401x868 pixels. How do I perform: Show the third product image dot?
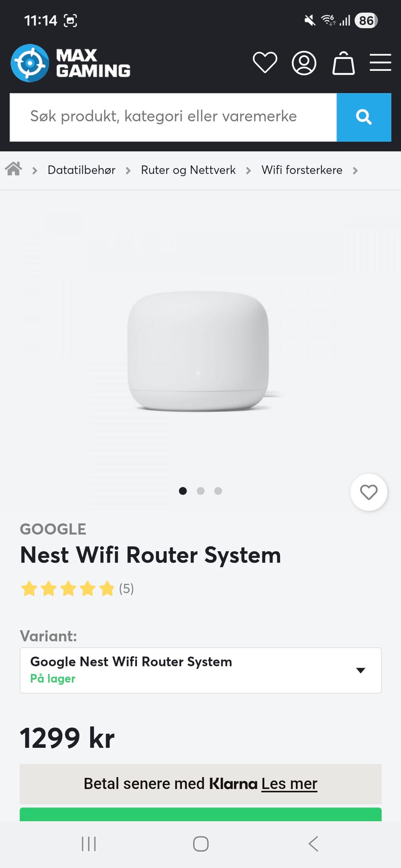tap(218, 491)
